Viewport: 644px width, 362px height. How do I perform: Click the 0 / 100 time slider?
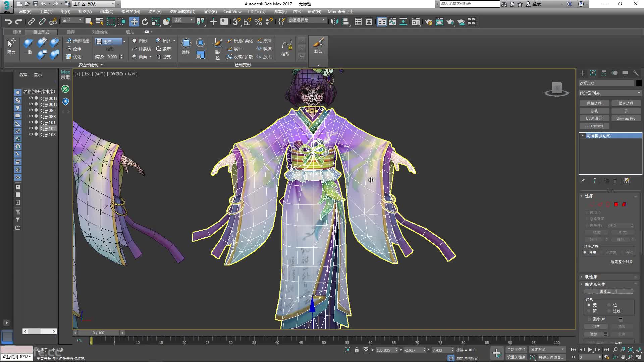point(99,333)
